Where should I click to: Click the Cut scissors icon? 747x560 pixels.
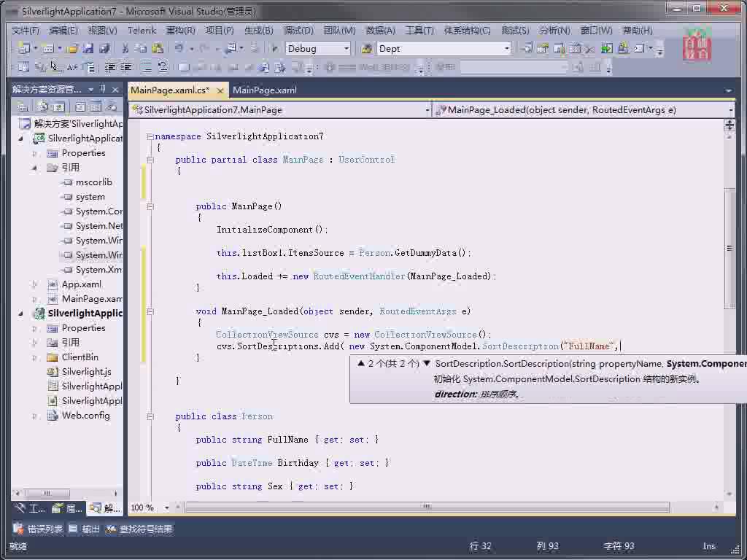point(125,48)
